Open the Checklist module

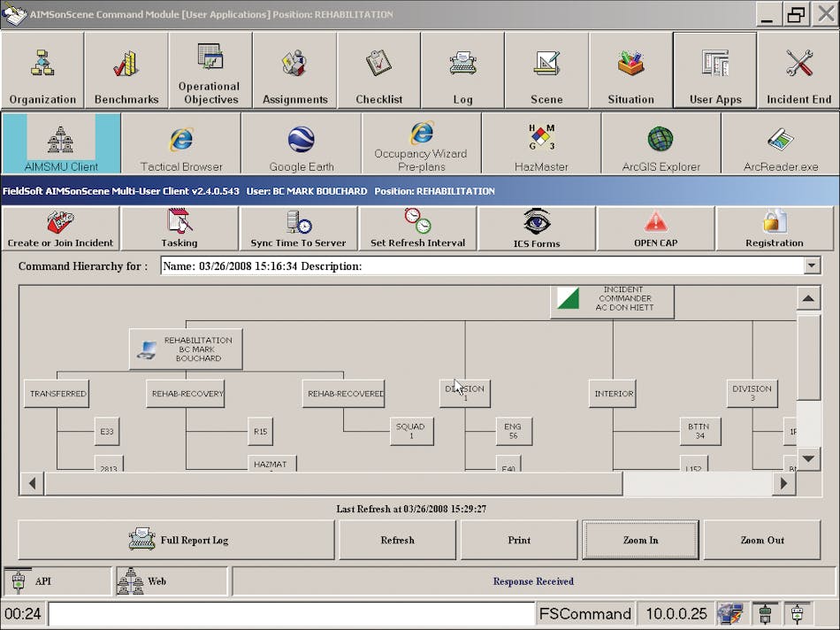point(378,71)
